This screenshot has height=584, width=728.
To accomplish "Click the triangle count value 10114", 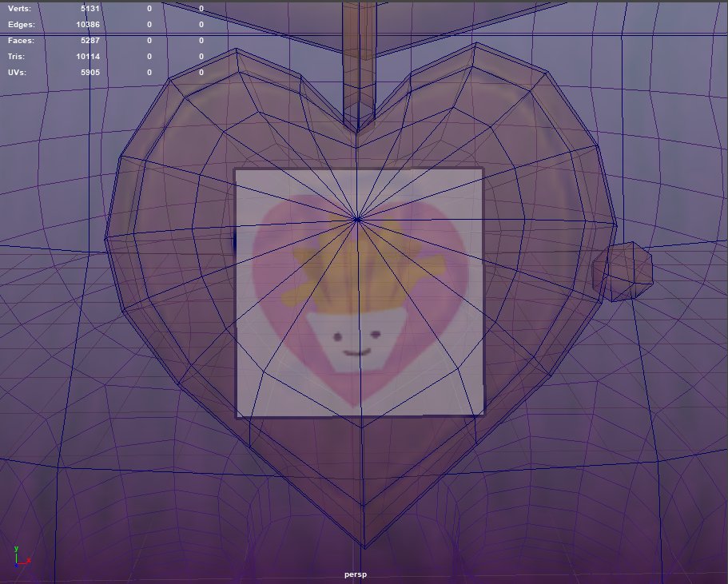I will pos(88,56).
